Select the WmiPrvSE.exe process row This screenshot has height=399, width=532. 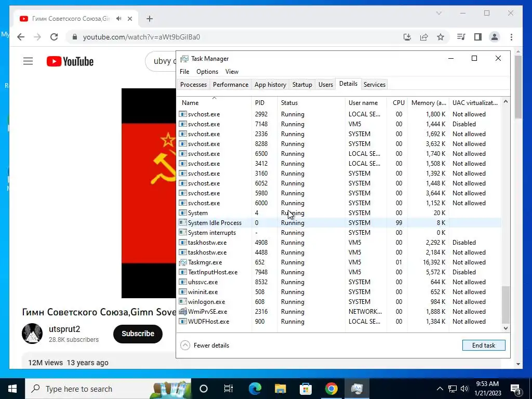click(x=339, y=312)
